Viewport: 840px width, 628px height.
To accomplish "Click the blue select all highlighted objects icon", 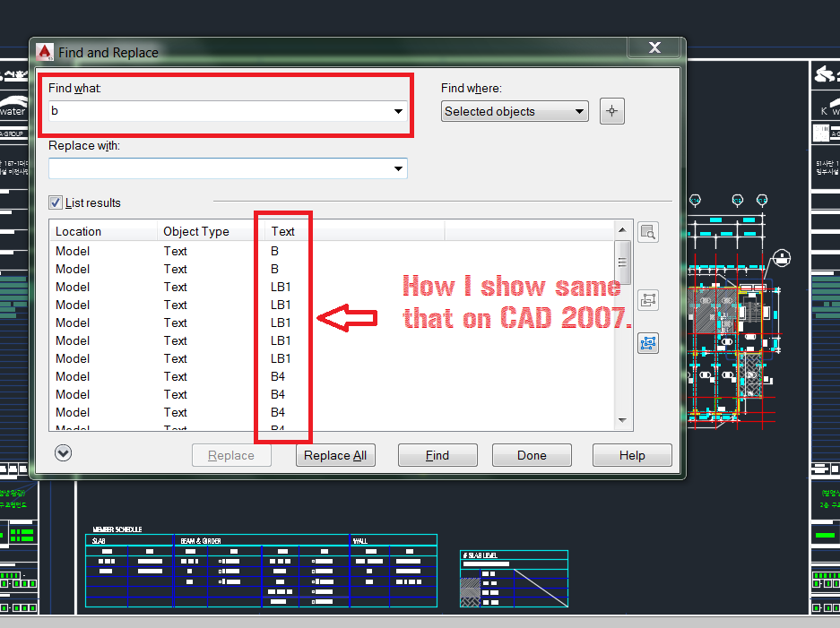I will click(648, 343).
